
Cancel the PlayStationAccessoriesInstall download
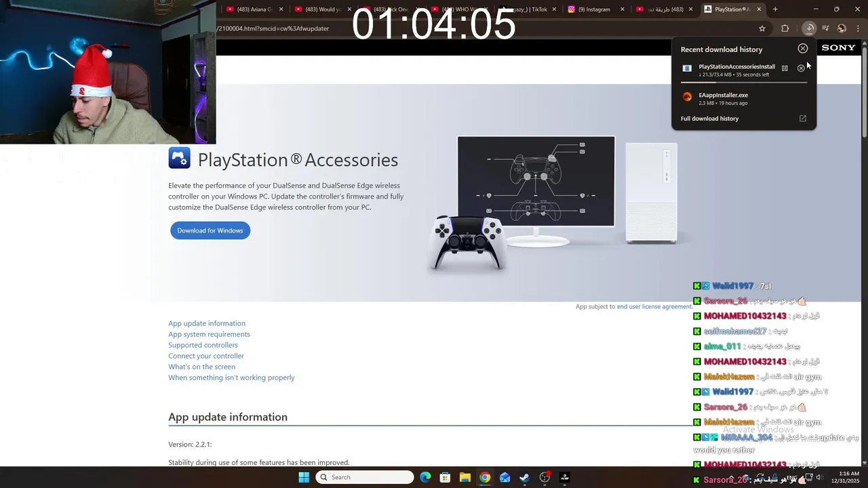coord(801,68)
